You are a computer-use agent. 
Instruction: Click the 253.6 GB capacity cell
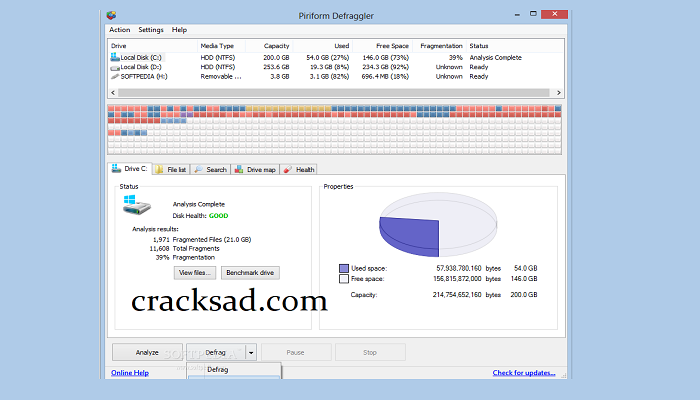coord(276,67)
